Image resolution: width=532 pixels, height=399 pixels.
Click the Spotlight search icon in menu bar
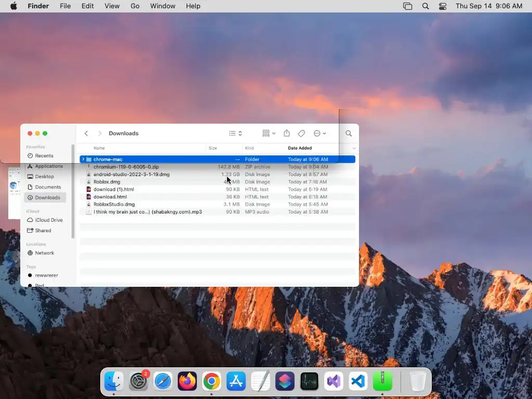tap(425, 6)
